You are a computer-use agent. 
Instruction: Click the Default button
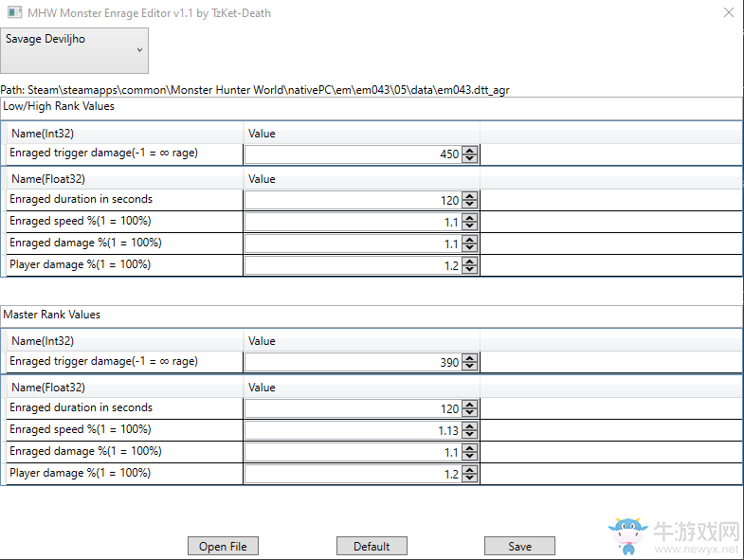coord(372,546)
